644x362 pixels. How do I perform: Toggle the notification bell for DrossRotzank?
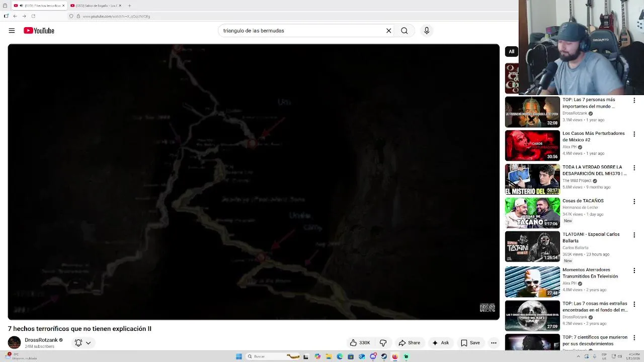(x=78, y=343)
